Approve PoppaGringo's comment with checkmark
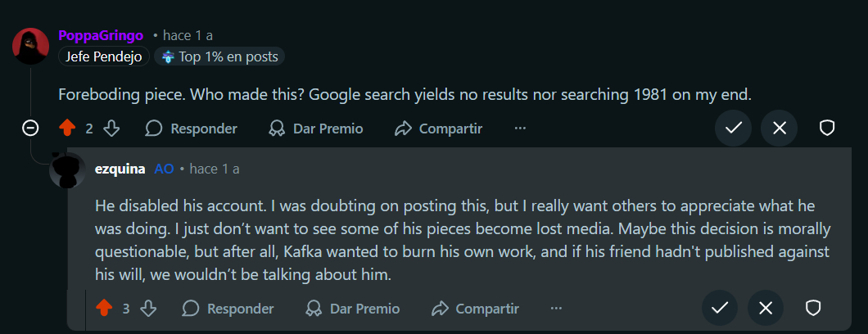The height and width of the screenshot is (334, 868). point(733,128)
